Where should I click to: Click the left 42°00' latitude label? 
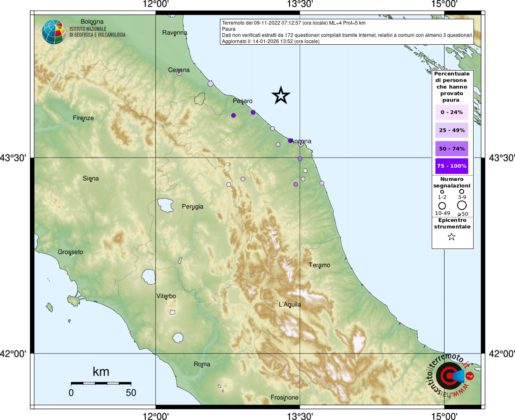[13, 354]
